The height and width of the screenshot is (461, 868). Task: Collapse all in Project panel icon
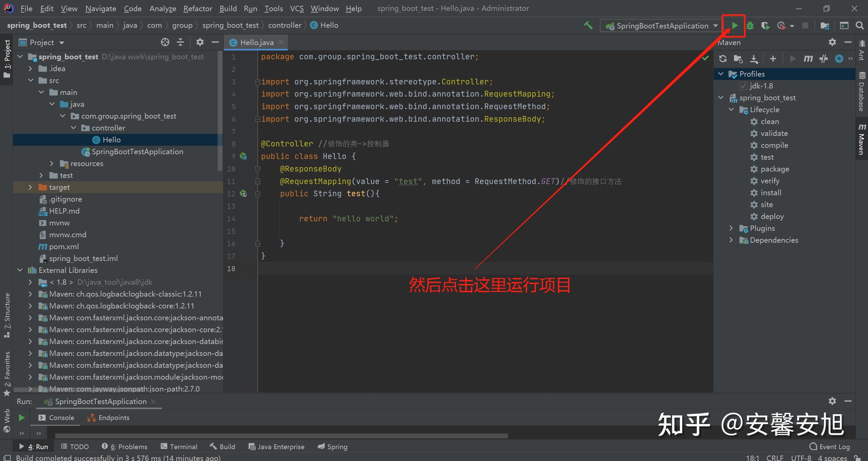pos(180,42)
